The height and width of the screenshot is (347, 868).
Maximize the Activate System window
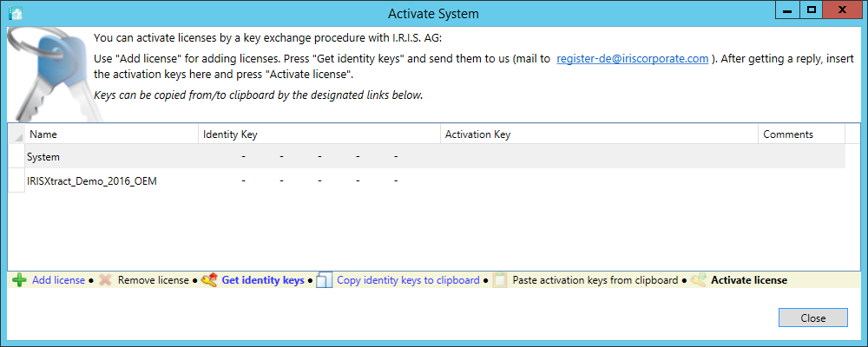point(812,10)
